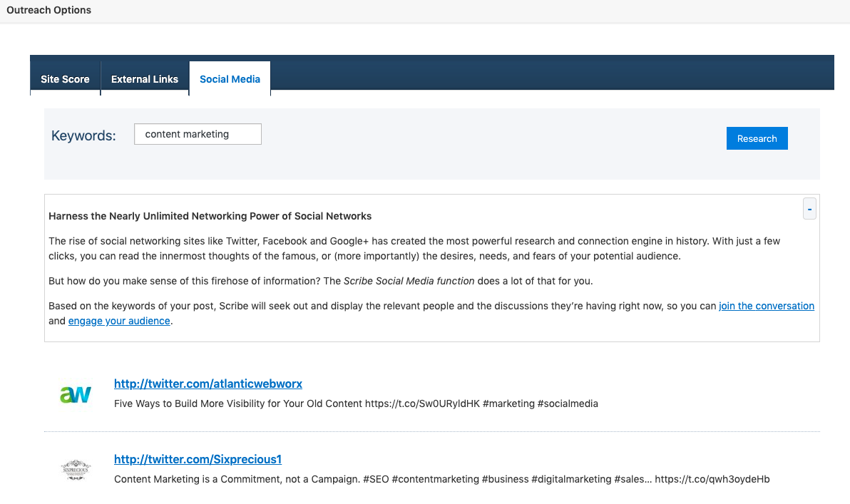850x504 pixels.
Task: Collapse the social networks help box
Action: pos(809,210)
